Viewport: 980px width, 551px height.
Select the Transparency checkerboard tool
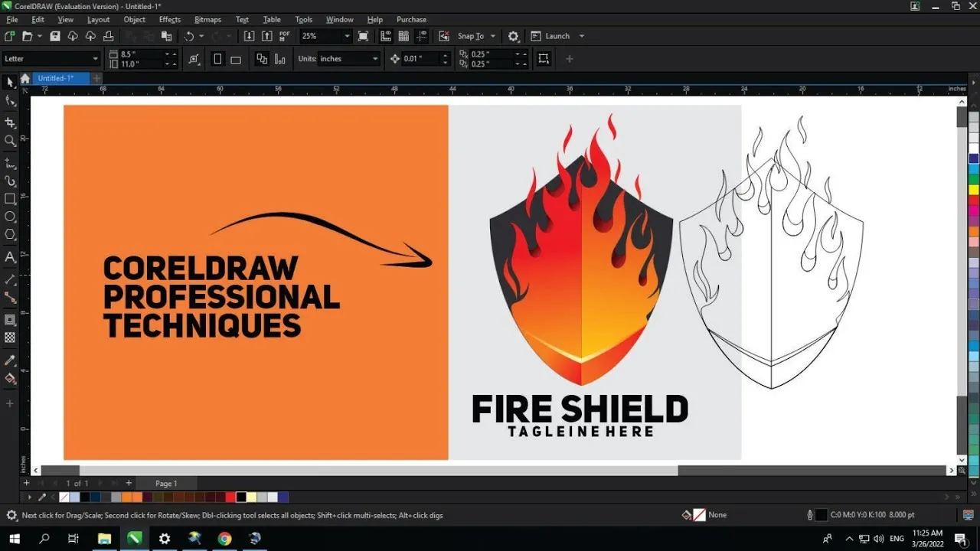pos(10,337)
